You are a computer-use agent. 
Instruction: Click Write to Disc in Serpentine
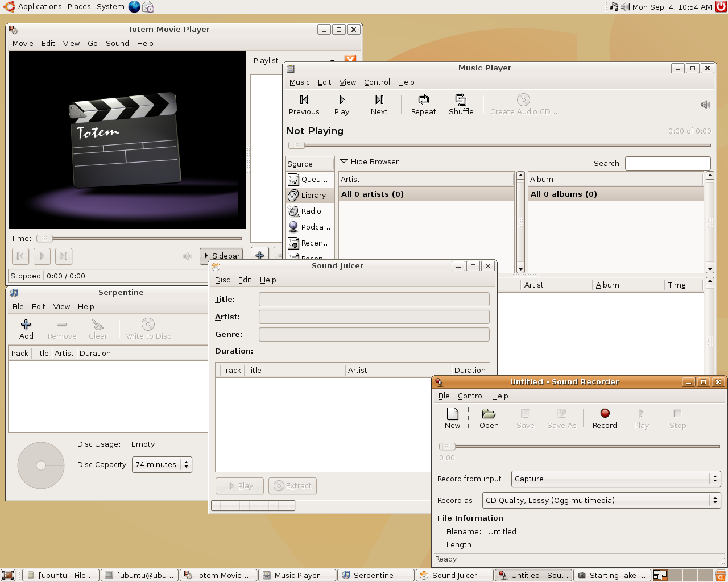[x=148, y=329]
